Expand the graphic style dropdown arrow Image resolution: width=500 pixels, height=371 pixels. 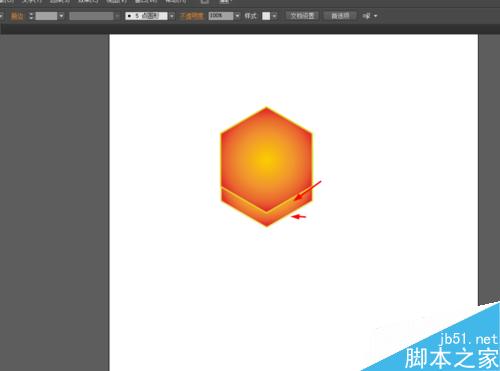[274, 16]
